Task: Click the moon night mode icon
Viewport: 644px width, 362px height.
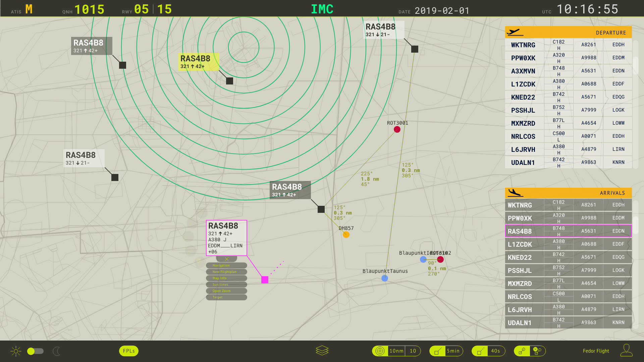Action: click(57, 351)
